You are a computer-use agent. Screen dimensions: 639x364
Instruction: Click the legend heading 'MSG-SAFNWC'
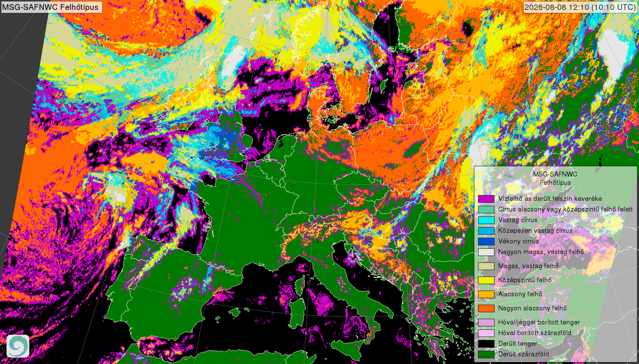pos(555,174)
